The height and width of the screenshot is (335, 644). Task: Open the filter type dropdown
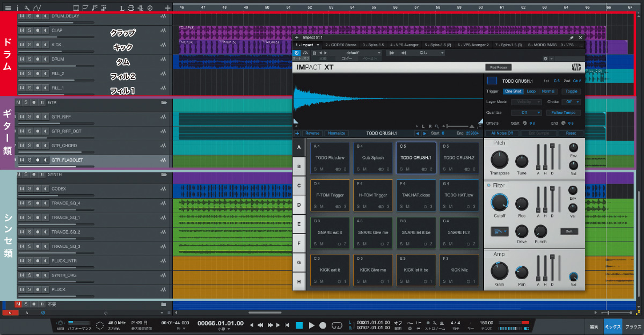[499, 231]
